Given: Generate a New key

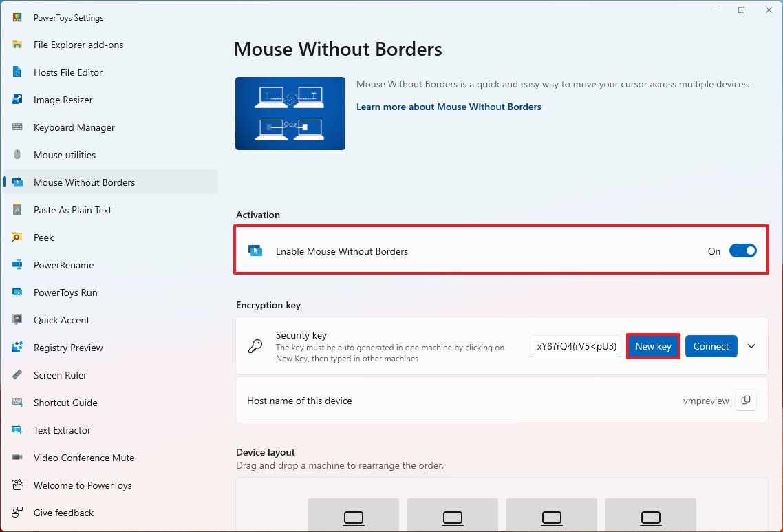Looking at the screenshot, I should coord(653,346).
